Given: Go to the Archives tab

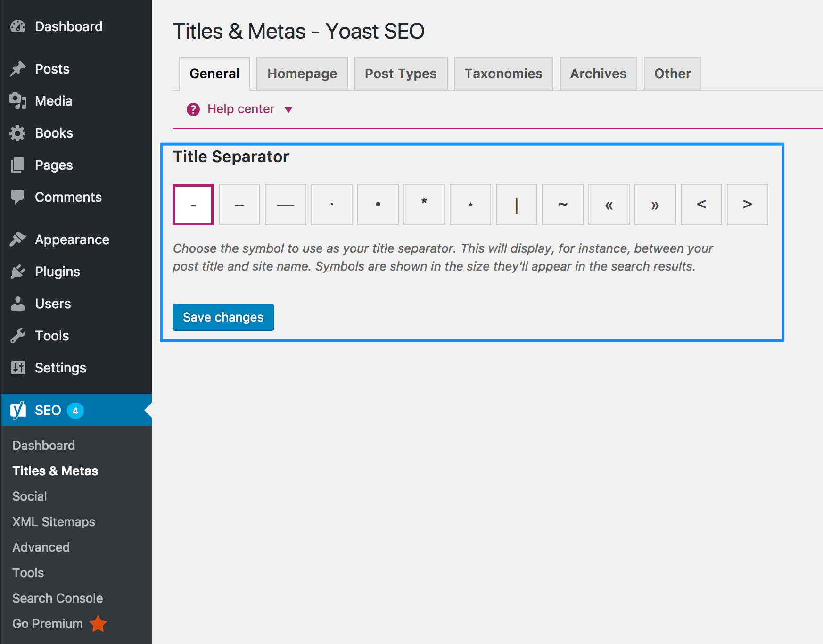Looking at the screenshot, I should coord(599,74).
